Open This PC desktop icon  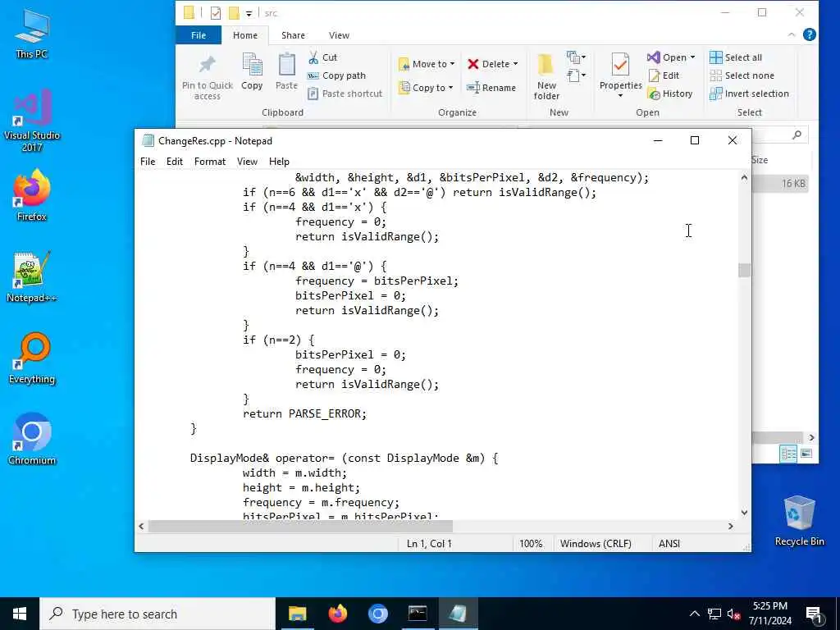pyautogui.click(x=32, y=33)
